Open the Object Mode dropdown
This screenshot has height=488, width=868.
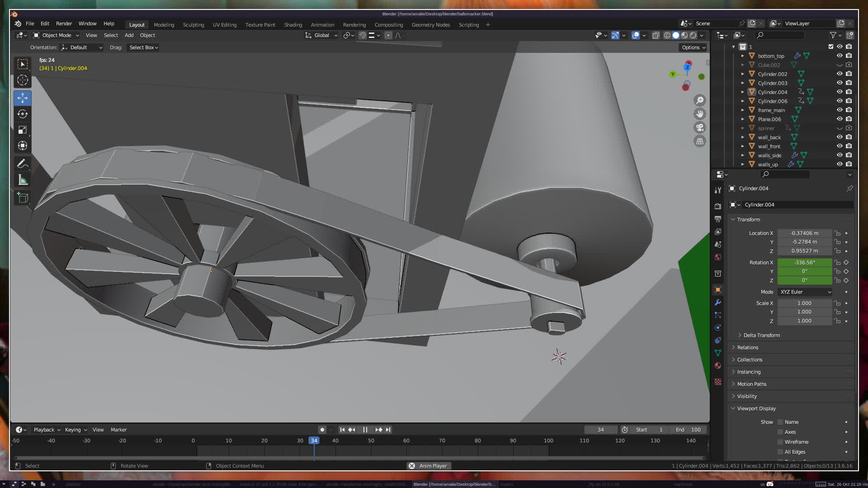[x=56, y=35]
